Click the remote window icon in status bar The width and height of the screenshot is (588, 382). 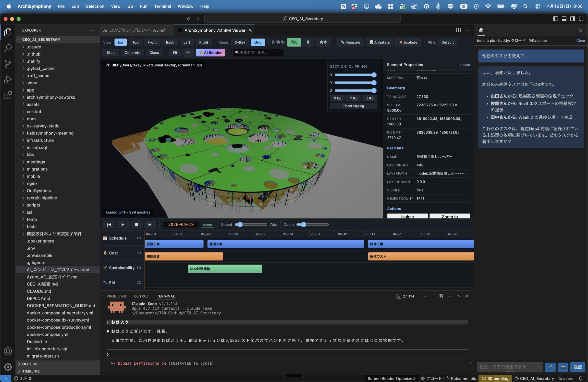5,379
